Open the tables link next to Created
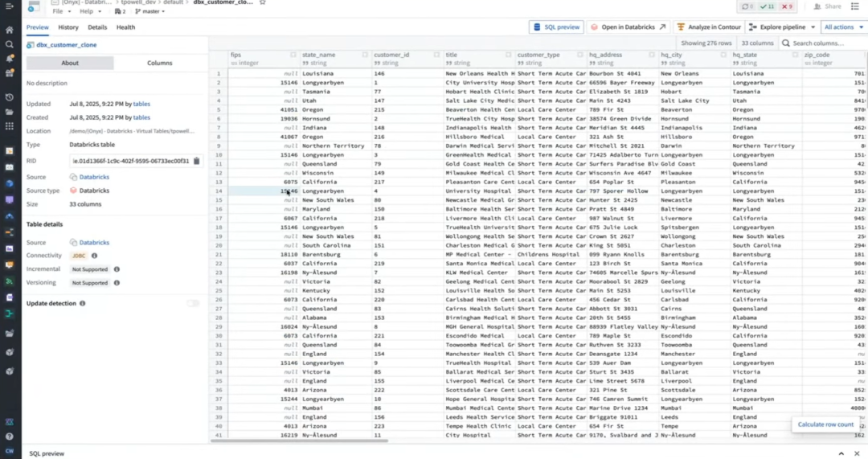 pyautogui.click(x=141, y=118)
